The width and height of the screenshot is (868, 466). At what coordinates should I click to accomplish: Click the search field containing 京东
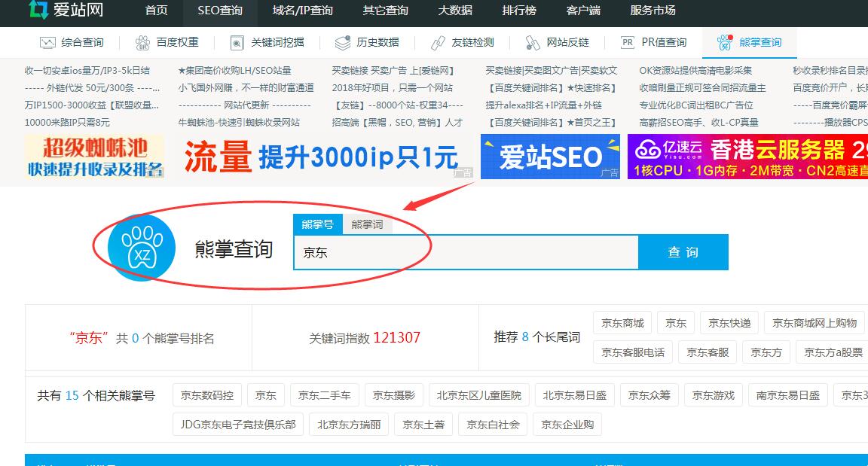pyautogui.click(x=466, y=253)
